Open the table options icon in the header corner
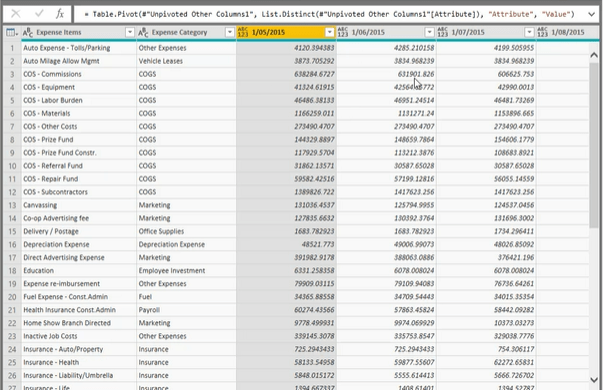 coord(12,33)
